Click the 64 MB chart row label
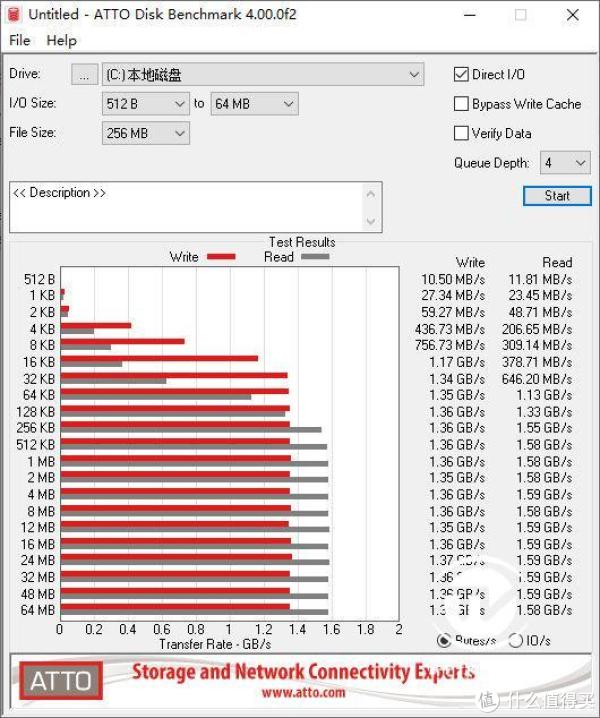Viewport: 600px width, 718px height. tap(38, 610)
